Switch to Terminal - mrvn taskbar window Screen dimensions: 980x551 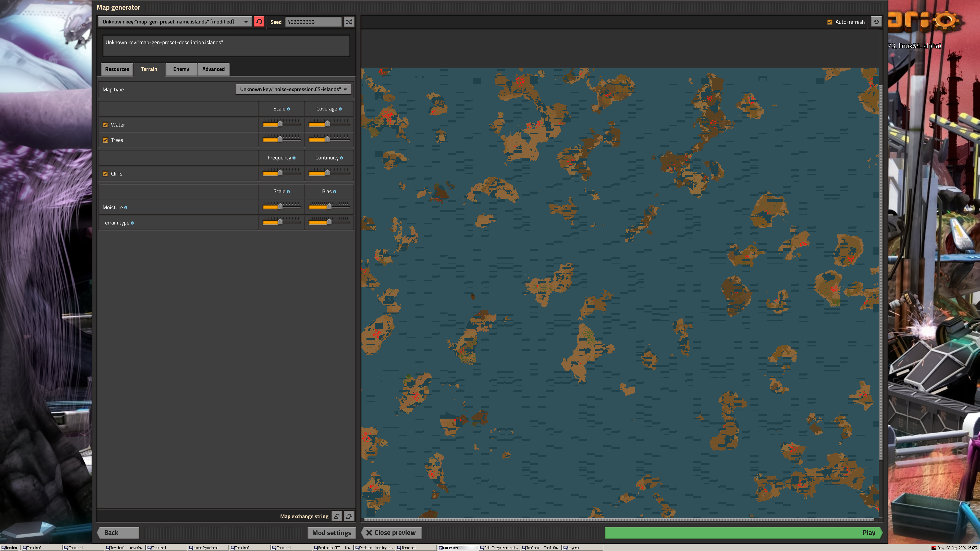point(125,548)
